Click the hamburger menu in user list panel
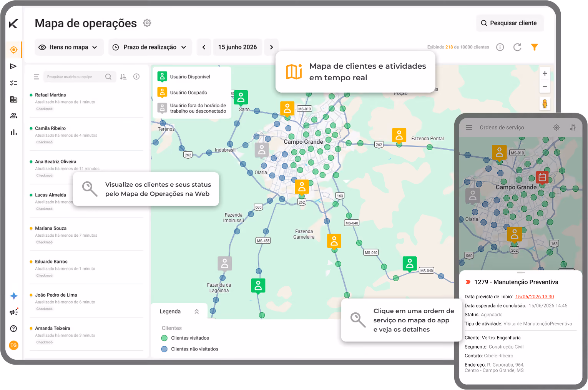588x390 pixels. click(x=37, y=77)
